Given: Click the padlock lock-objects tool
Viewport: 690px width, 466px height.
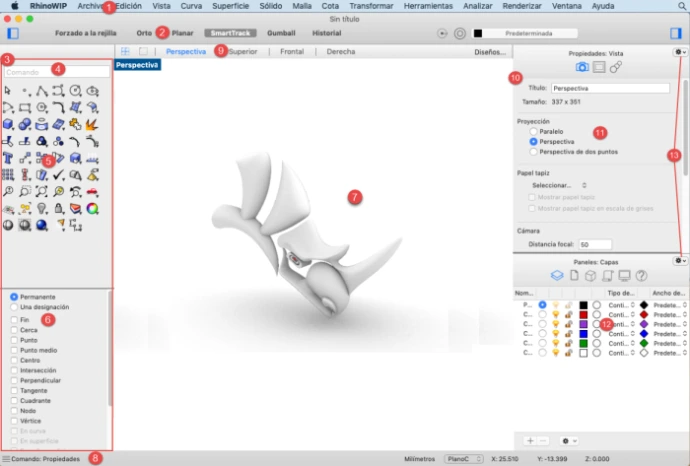Looking at the screenshot, I should pyautogui.click(x=59, y=209).
